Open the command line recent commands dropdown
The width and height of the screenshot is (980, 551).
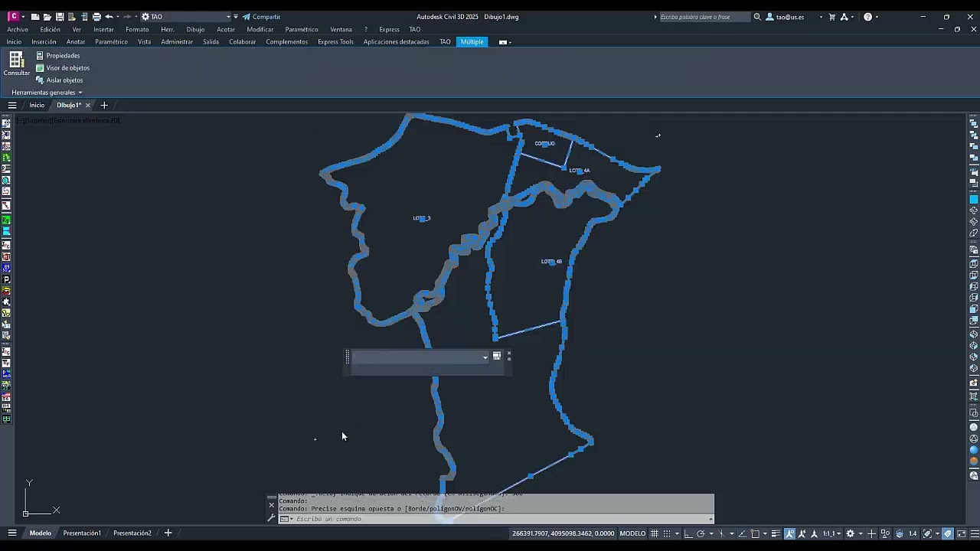tap(287, 519)
